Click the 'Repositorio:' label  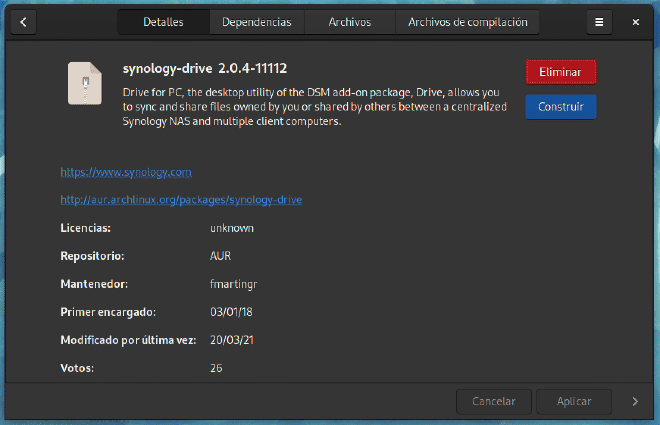92,256
